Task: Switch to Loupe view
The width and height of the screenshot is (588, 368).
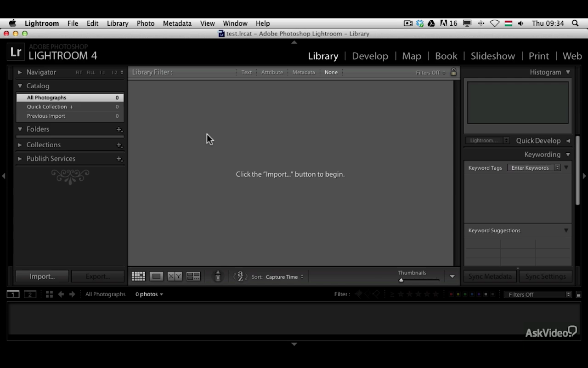Action: (x=156, y=276)
